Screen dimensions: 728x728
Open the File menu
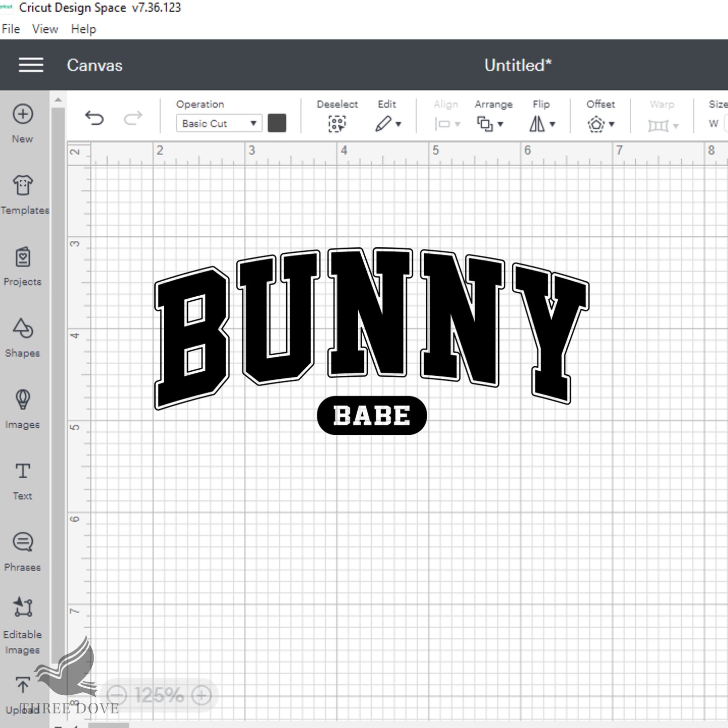(11, 29)
